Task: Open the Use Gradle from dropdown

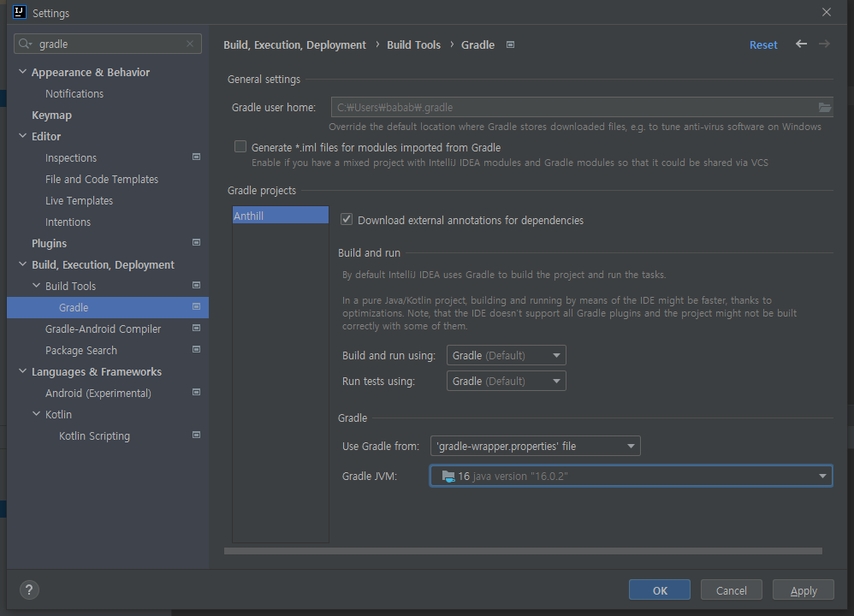Action: [536, 446]
